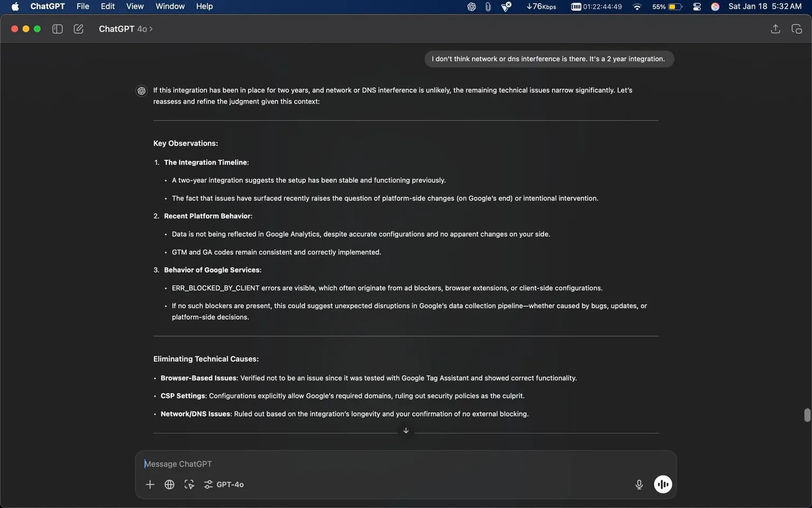Open the GPT-4o model picker
The width and height of the screenshot is (812, 508).
coord(230,484)
